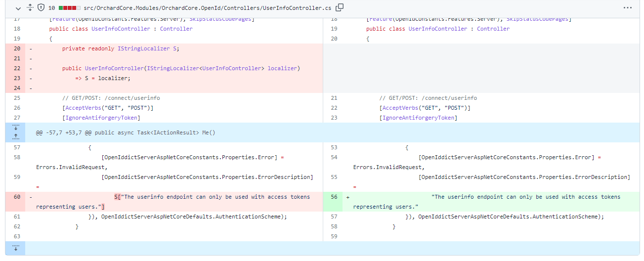Click left '[IgnoreAntiforgeryToken]' on line 27
Screen dimensions: 644x261
(x=101, y=118)
